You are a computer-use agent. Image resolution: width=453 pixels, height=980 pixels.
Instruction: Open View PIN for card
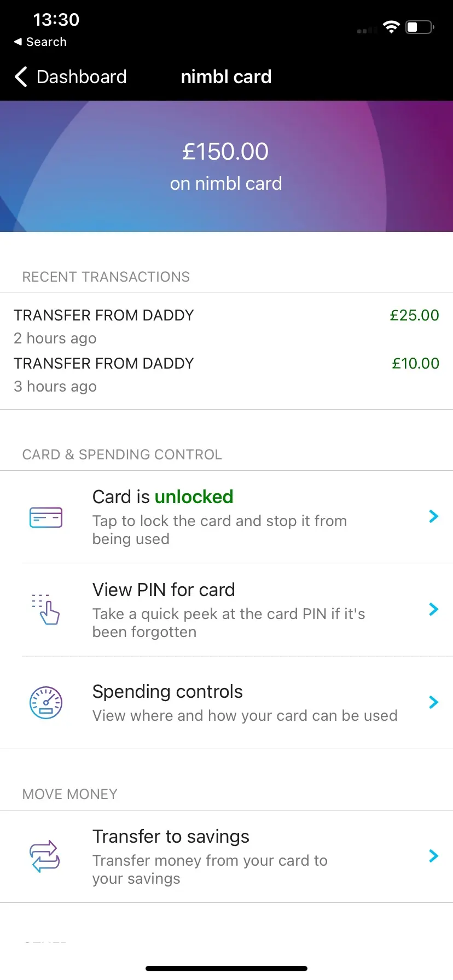tap(164, 590)
